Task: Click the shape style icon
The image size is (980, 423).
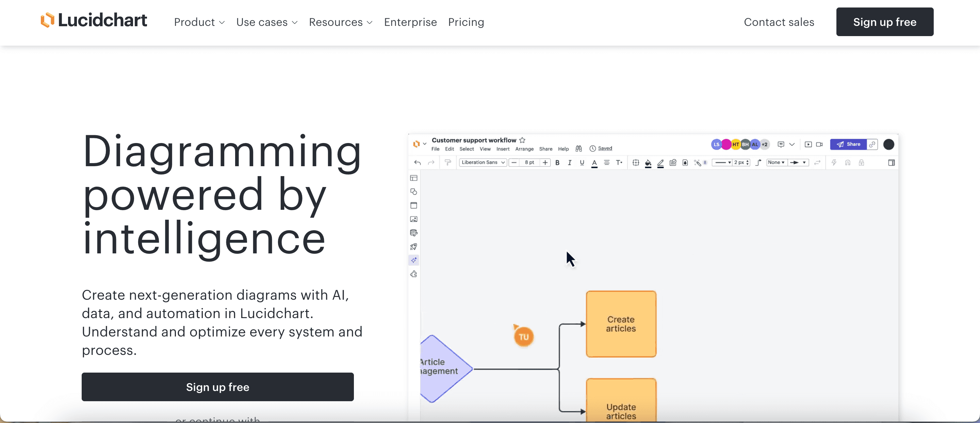Action: pos(673,162)
